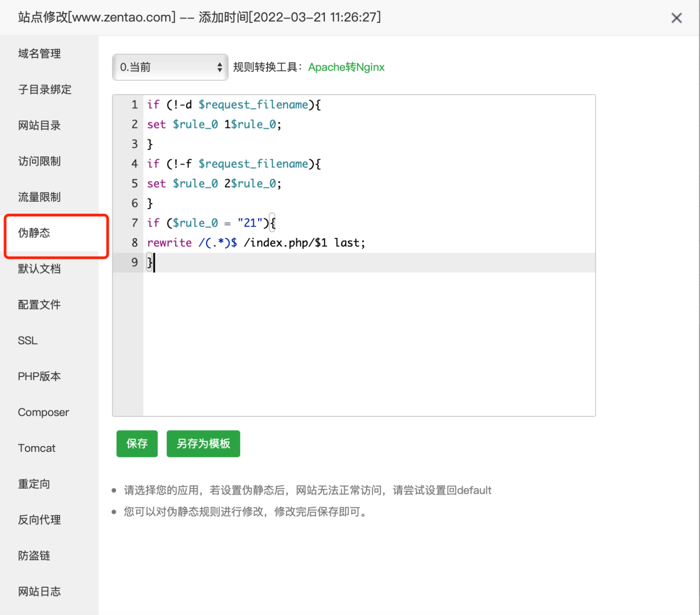The image size is (700, 615).
Task: Click the 另存为模板 button
Action: [x=203, y=443]
